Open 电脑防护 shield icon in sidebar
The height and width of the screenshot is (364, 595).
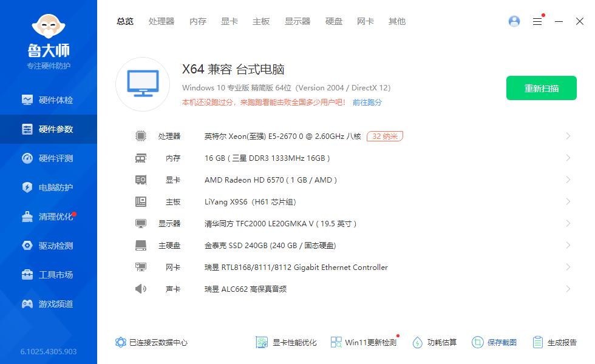pyautogui.click(x=27, y=187)
